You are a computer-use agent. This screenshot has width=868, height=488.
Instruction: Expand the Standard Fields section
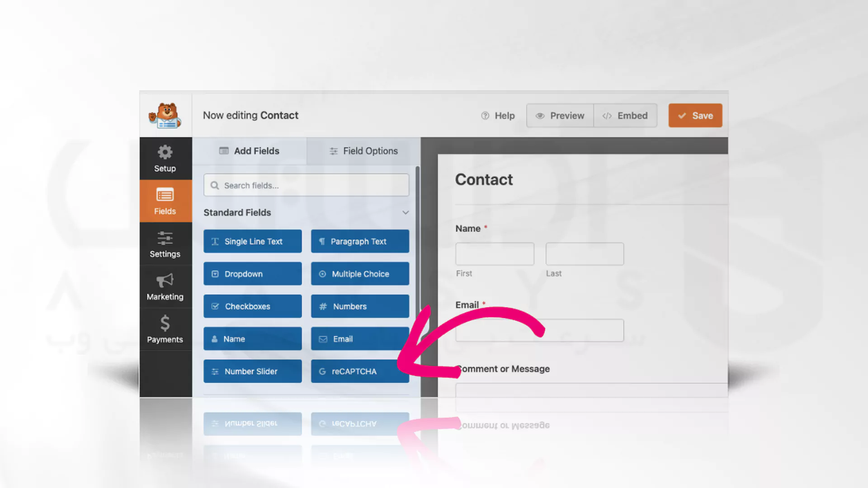(x=406, y=212)
